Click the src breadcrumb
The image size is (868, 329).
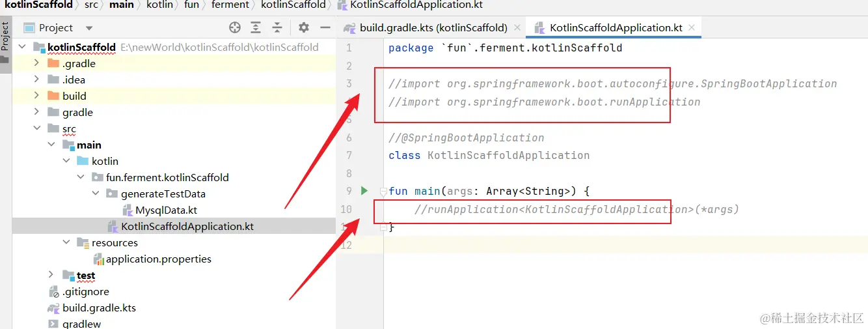pos(91,5)
